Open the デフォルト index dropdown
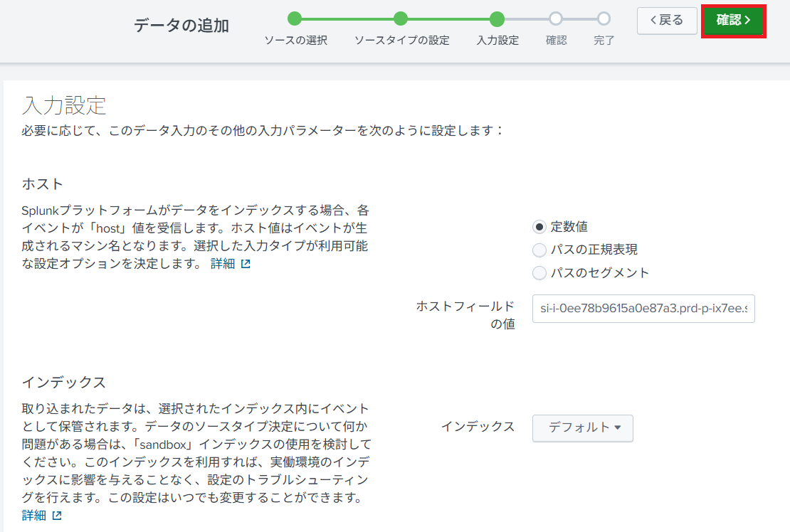Image resolution: width=790 pixels, height=532 pixels. [582, 427]
